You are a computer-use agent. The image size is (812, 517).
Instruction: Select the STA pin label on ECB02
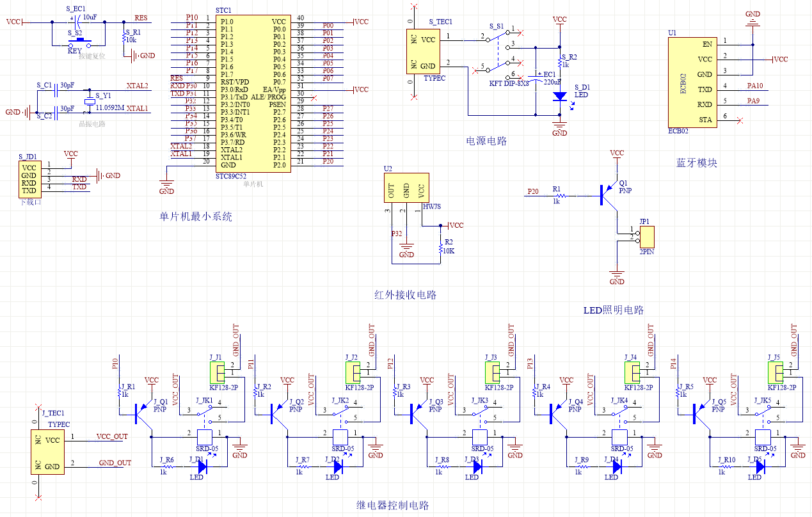[x=706, y=120]
